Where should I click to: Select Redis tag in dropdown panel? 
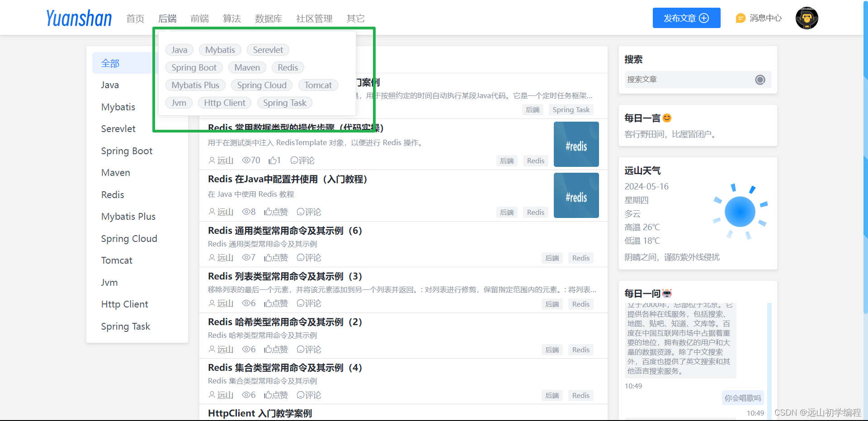coord(288,67)
